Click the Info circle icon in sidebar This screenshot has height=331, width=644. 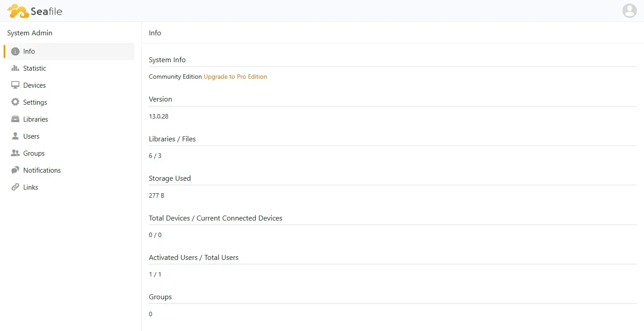15,51
